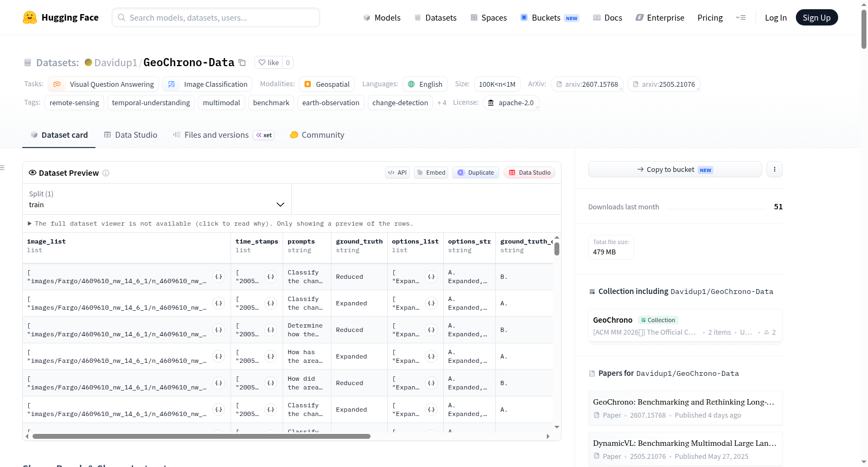
Task: Select the Image Classification task tag
Action: (x=208, y=84)
